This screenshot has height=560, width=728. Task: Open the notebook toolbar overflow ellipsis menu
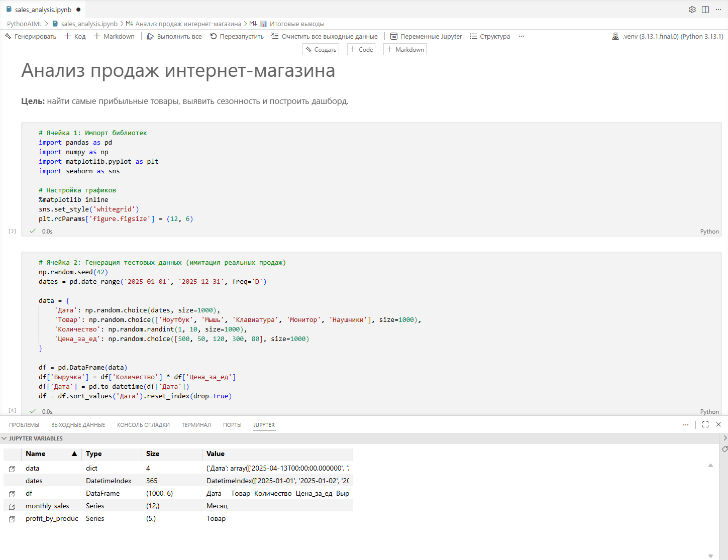522,36
